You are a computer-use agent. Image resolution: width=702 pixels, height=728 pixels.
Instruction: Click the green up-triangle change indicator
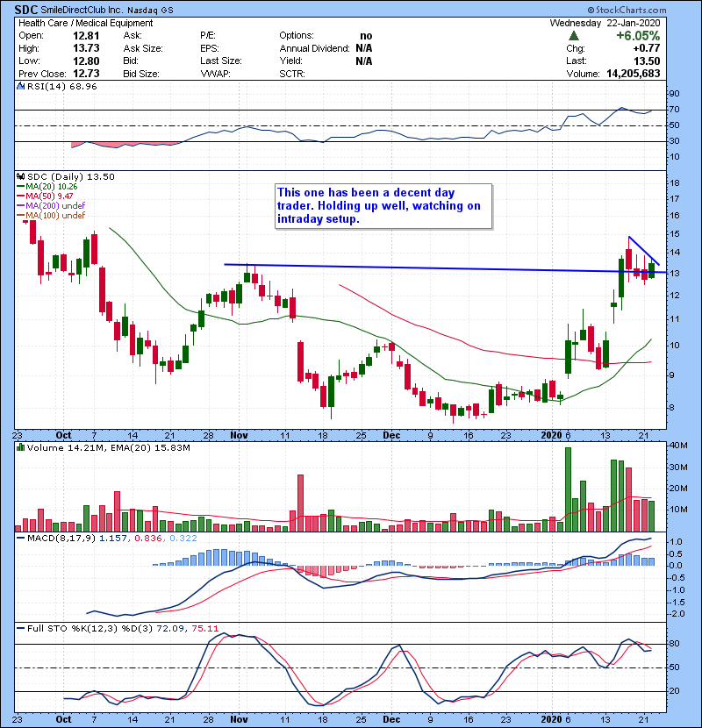click(574, 36)
